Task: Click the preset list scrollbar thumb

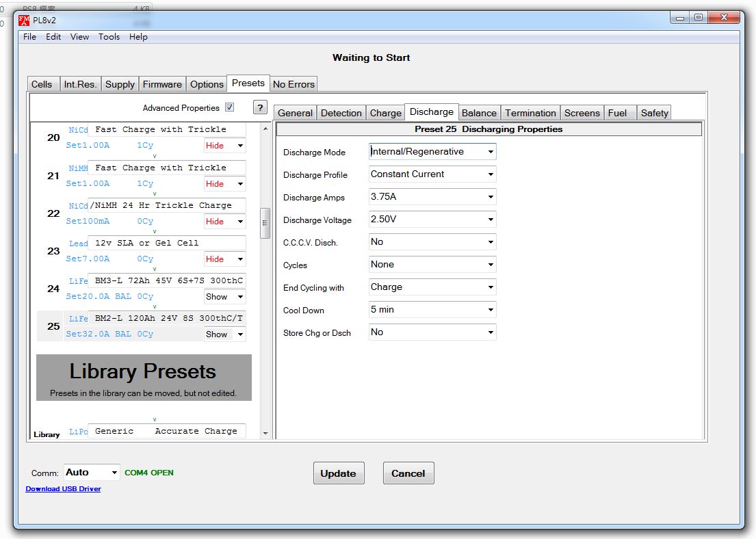Action: (x=265, y=223)
